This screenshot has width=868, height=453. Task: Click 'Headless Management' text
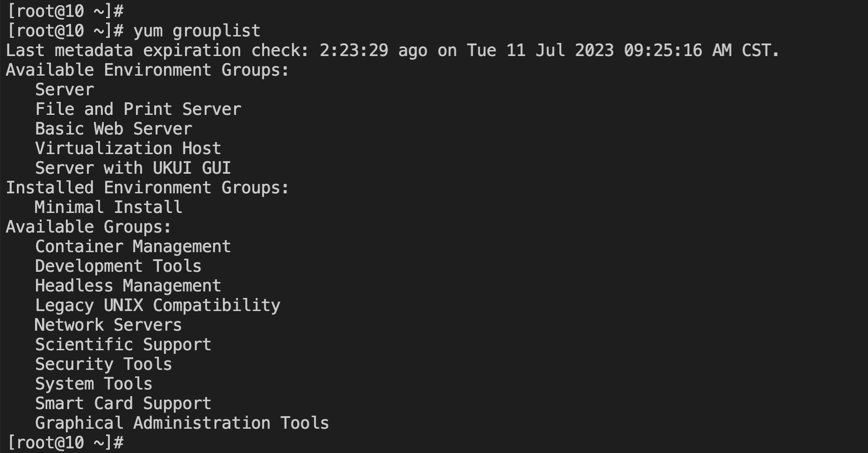[128, 286]
